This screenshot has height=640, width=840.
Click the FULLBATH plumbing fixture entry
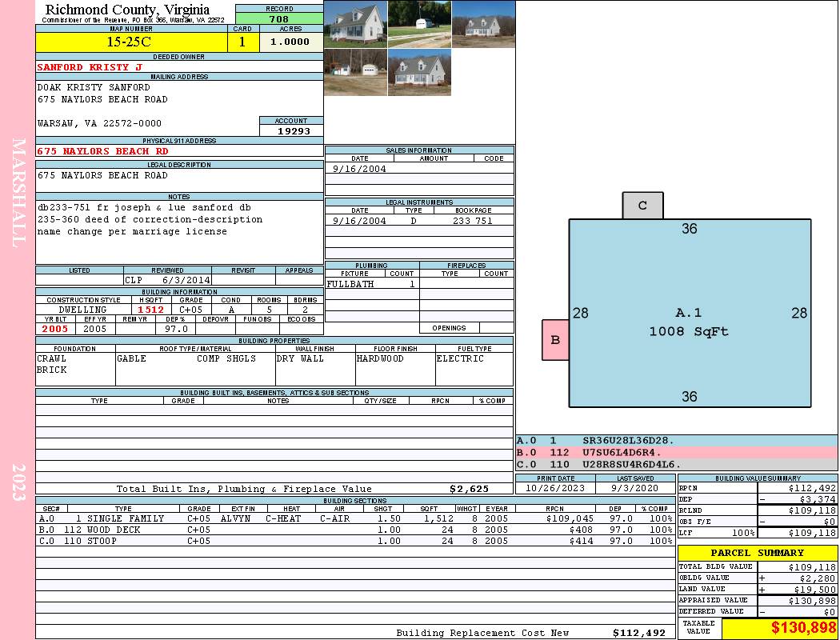(350, 284)
